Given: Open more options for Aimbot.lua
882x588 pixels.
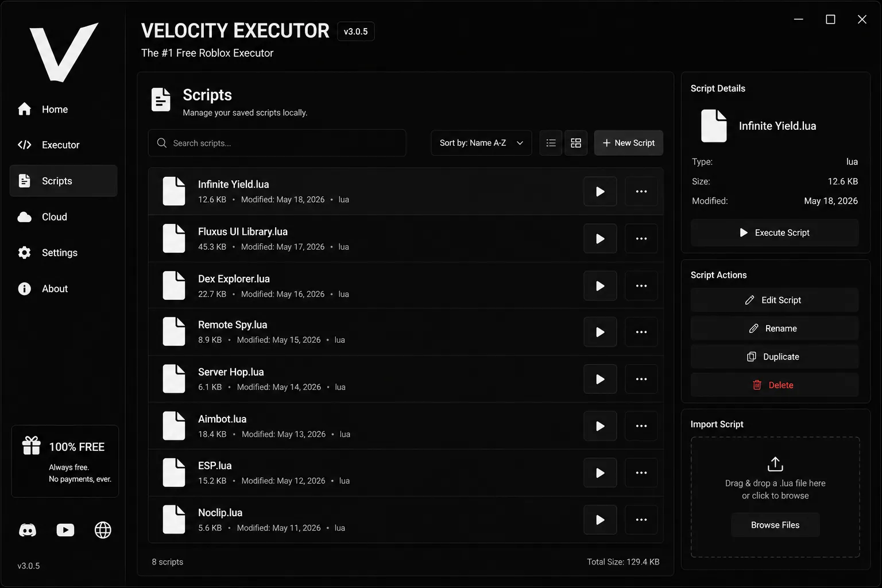Looking at the screenshot, I should click(641, 426).
